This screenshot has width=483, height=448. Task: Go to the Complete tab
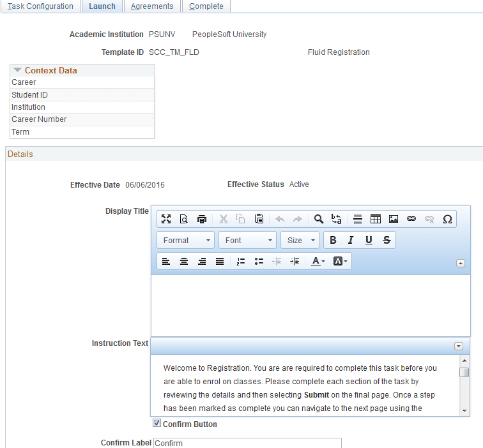click(206, 6)
